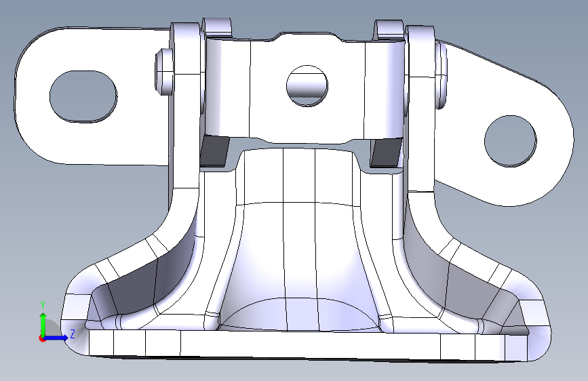Select the flat bottom base plate face
Screen dimensions: 588x381
(x=310, y=344)
